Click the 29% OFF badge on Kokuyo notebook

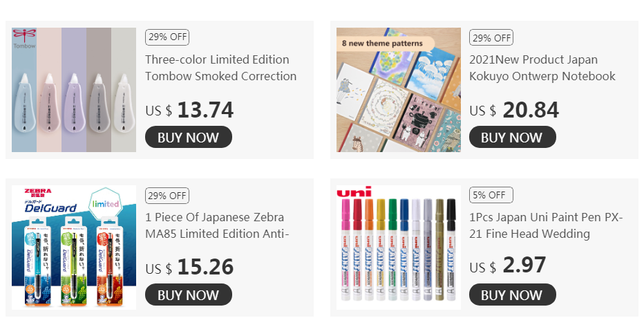tap(491, 38)
